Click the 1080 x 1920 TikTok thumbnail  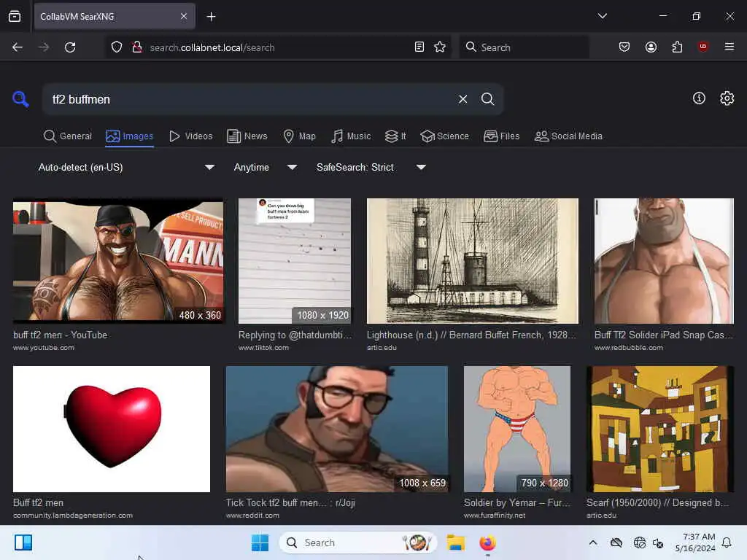point(295,261)
